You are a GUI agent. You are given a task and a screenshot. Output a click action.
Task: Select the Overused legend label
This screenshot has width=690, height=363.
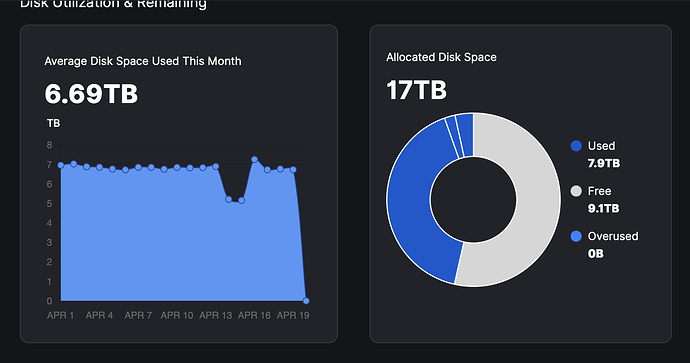tap(613, 236)
